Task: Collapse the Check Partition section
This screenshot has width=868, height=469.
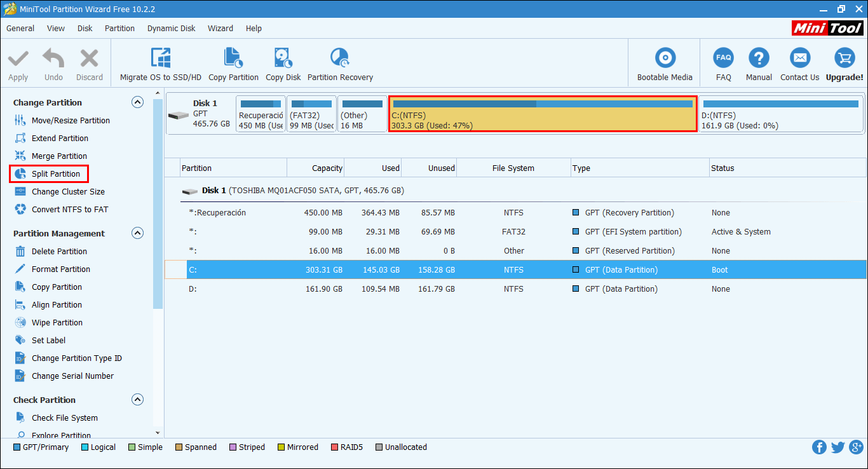Action: tap(137, 399)
